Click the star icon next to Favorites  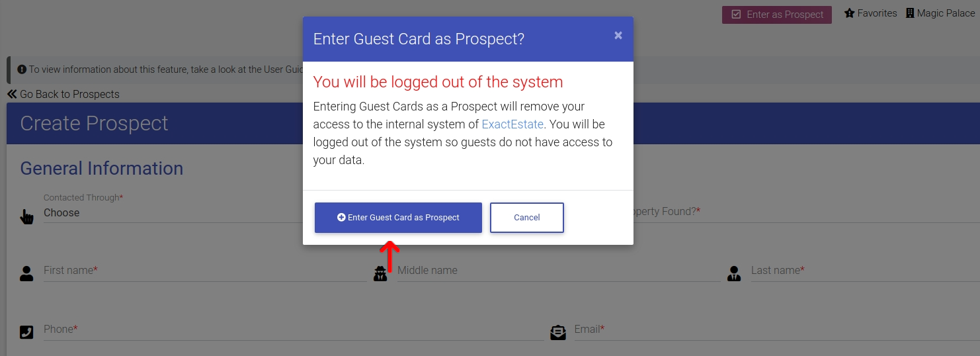pyautogui.click(x=850, y=13)
